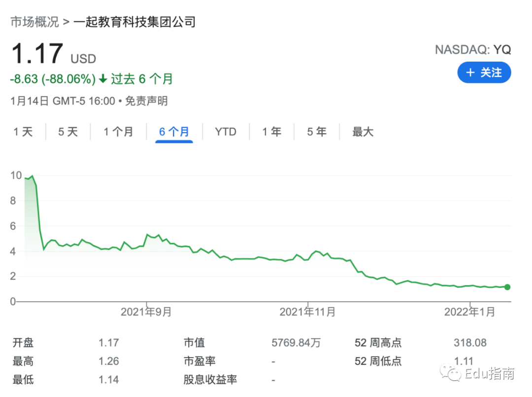Click the 一起教育科技集团公司 company name
The width and height of the screenshot is (532, 397).
(134, 22)
